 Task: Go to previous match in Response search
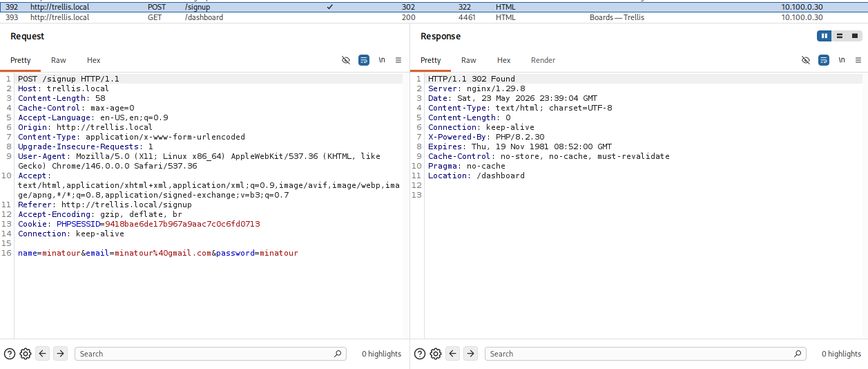click(453, 354)
